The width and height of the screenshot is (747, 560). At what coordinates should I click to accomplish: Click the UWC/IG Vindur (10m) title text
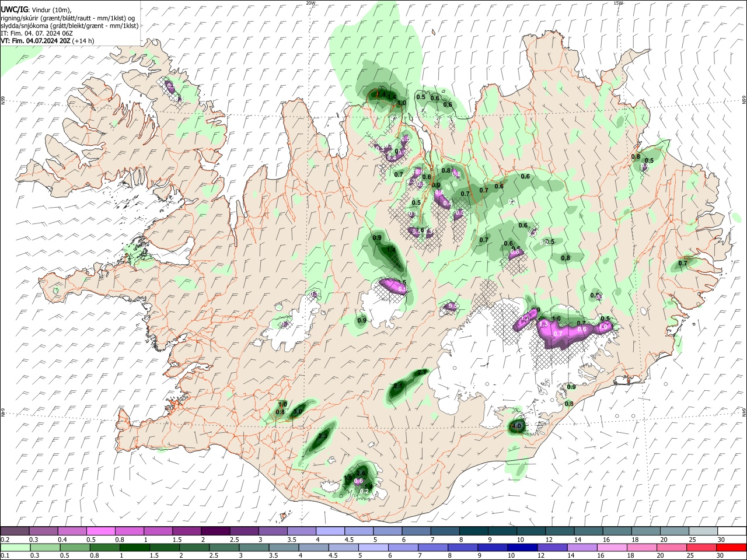click(35, 10)
